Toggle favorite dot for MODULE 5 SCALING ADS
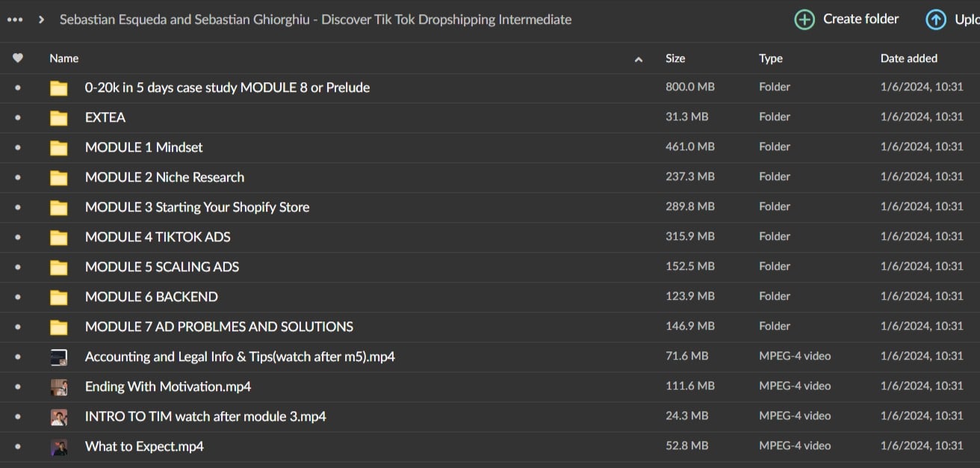Screen dimensions: 980x468 [x=18, y=267]
